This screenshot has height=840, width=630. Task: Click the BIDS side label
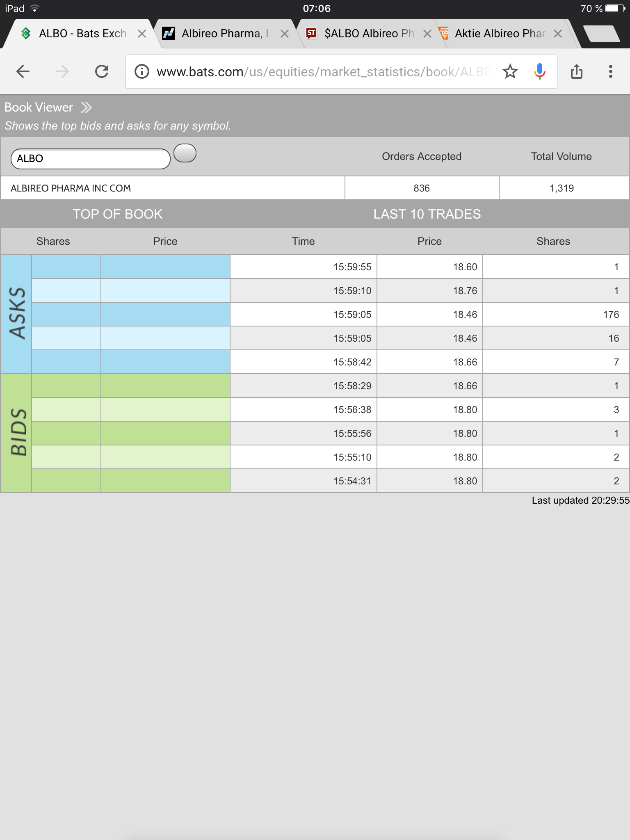(x=18, y=432)
